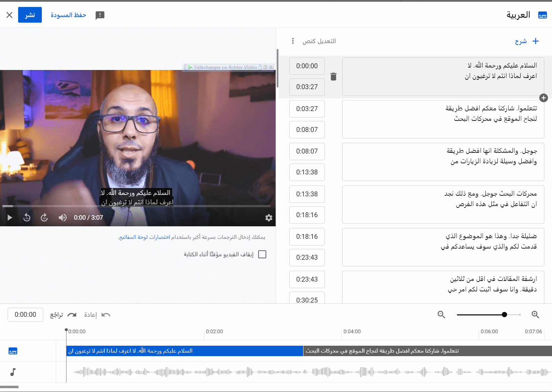Mute the video volume speaker icon
The width and height of the screenshot is (552, 392).
click(x=62, y=218)
